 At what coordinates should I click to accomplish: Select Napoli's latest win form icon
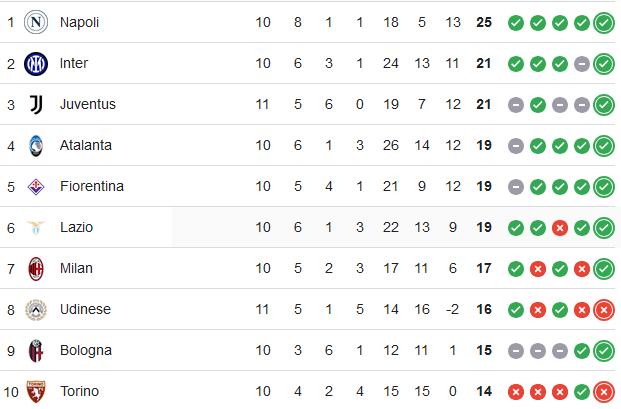tap(604, 23)
